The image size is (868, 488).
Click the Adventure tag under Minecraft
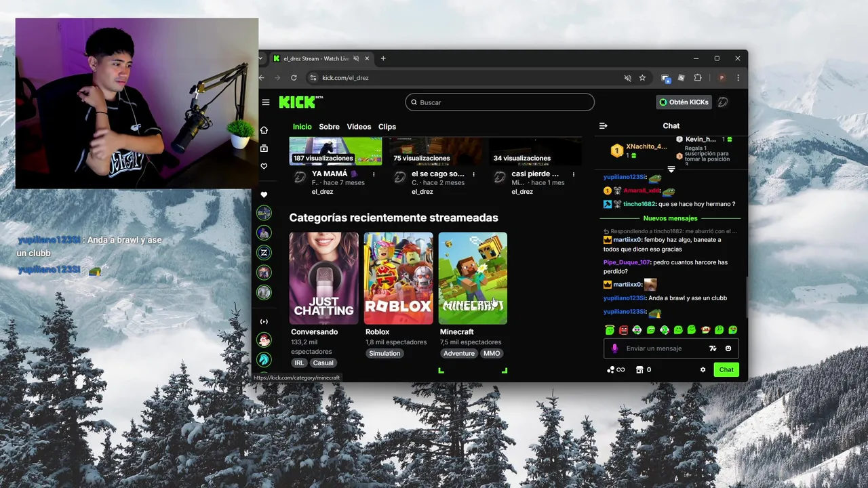(x=459, y=354)
